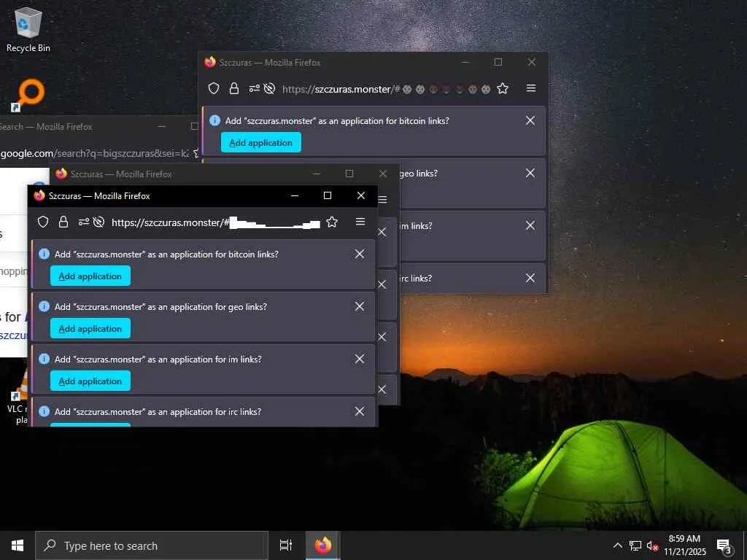
Task: Open the Windows Start menu
Action: pos(18,545)
